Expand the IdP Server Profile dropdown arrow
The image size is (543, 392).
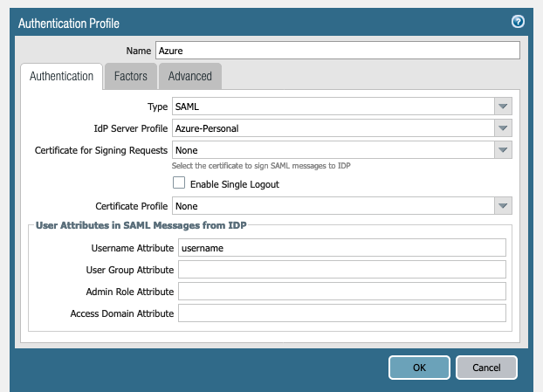coord(503,128)
